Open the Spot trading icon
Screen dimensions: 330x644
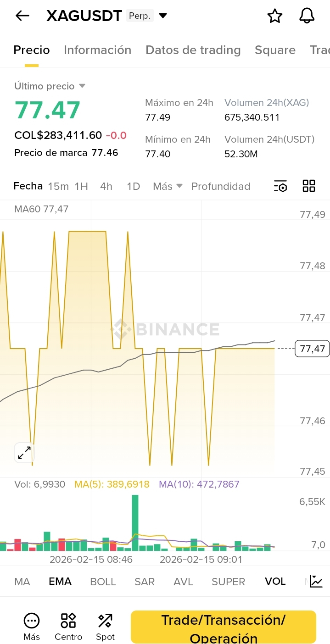tap(105, 621)
